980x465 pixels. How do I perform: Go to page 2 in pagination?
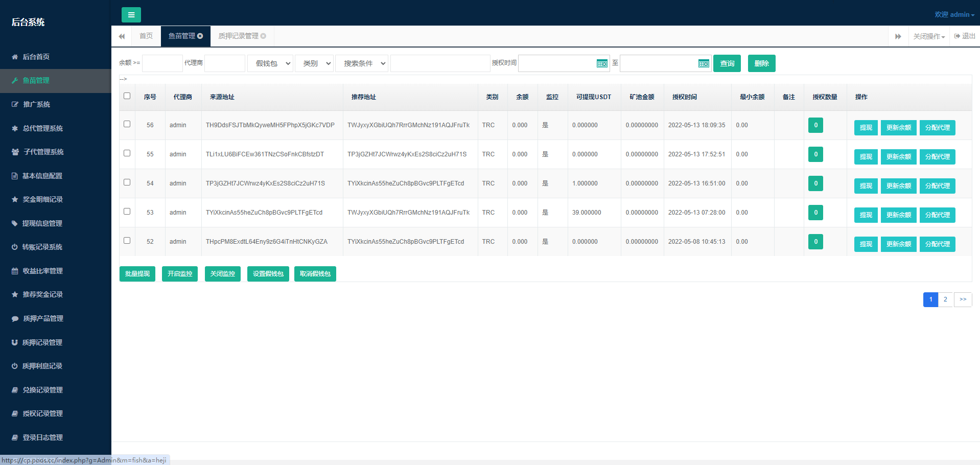(945, 299)
